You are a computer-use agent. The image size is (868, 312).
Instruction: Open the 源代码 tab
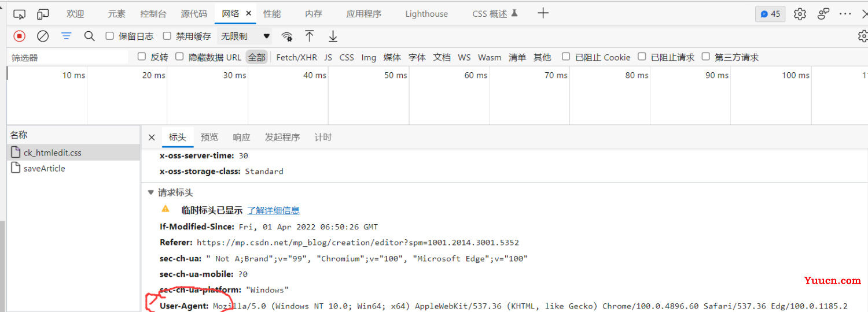[194, 14]
